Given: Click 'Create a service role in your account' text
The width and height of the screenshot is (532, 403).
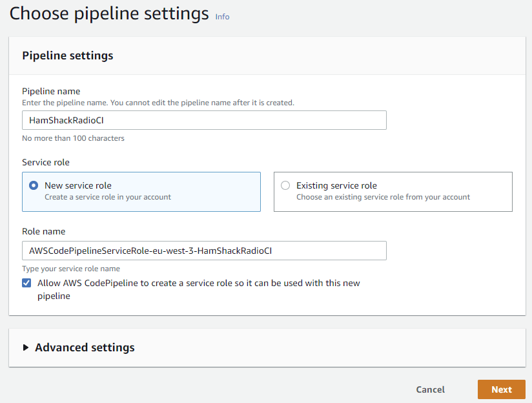Looking at the screenshot, I should tap(108, 197).
